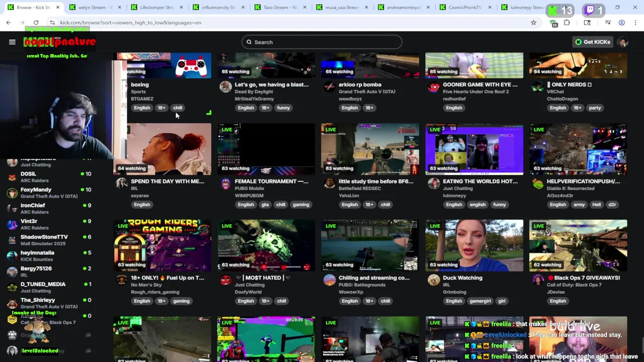Open PUBG: Battlegrounds category link
The width and height of the screenshot is (644, 362).
362,285
